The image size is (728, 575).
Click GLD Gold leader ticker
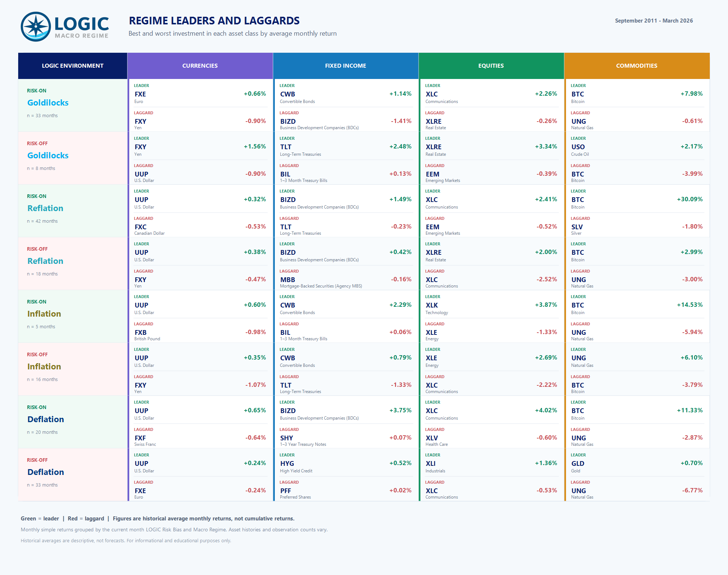pos(578,463)
